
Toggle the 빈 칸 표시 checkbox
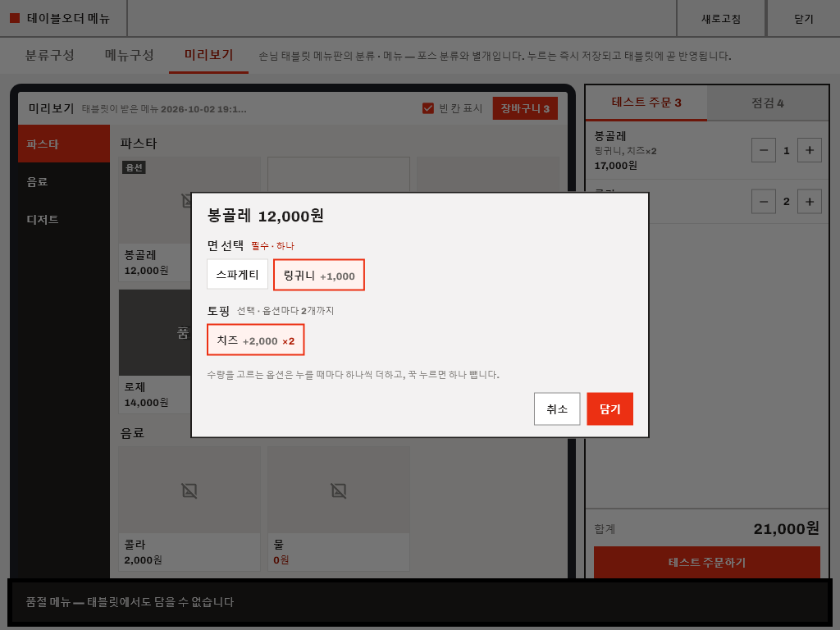(x=428, y=108)
